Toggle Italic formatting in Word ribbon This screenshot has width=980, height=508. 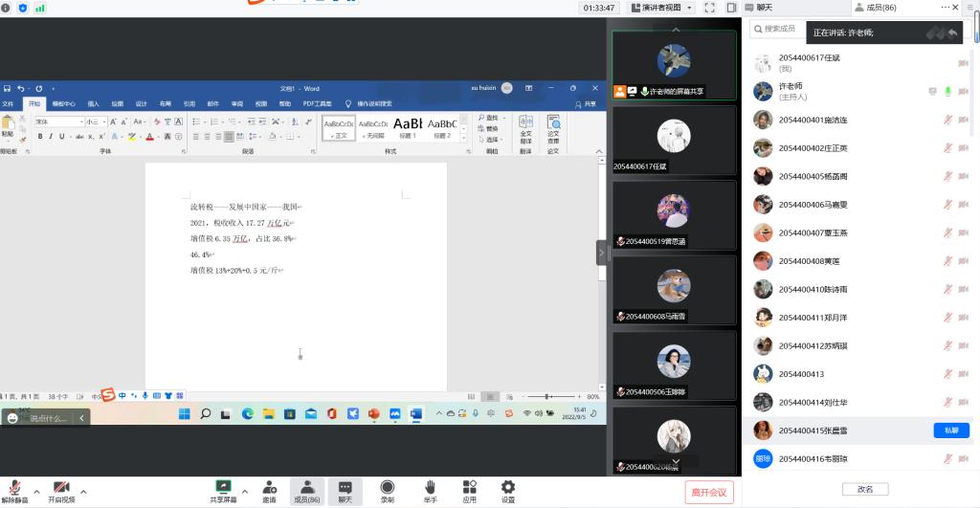51,136
